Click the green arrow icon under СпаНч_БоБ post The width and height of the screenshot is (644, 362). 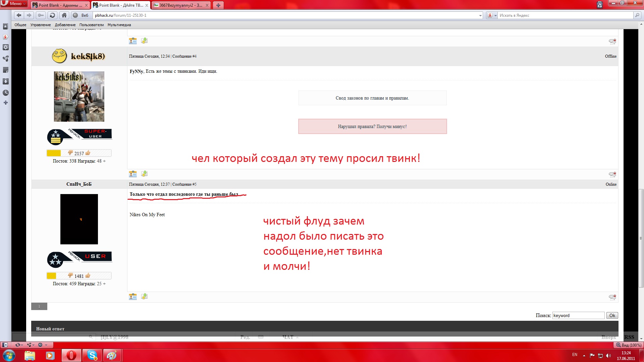pyautogui.click(x=144, y=296)
